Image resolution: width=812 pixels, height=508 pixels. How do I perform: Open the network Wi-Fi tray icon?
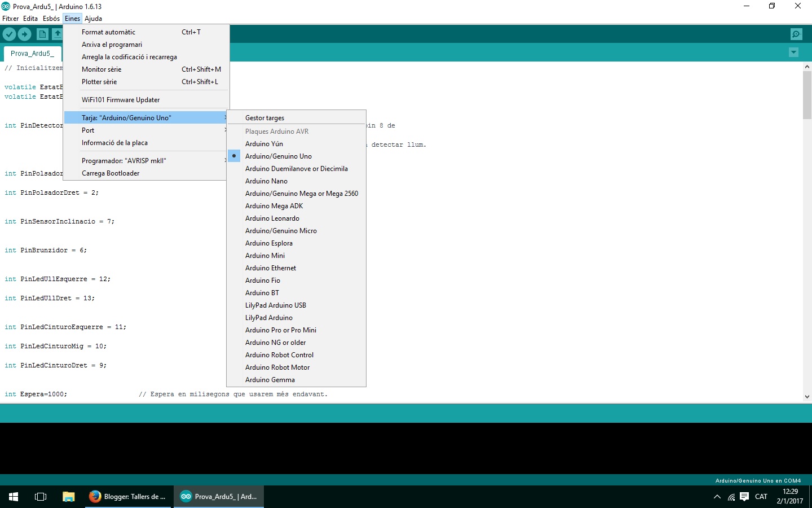pyautogui.click(x=731, y=497)
